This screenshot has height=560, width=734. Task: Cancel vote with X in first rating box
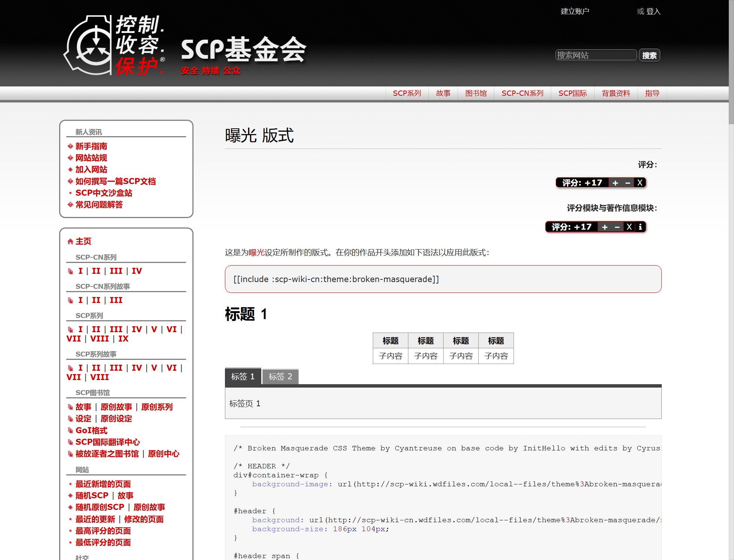point(640,183)
